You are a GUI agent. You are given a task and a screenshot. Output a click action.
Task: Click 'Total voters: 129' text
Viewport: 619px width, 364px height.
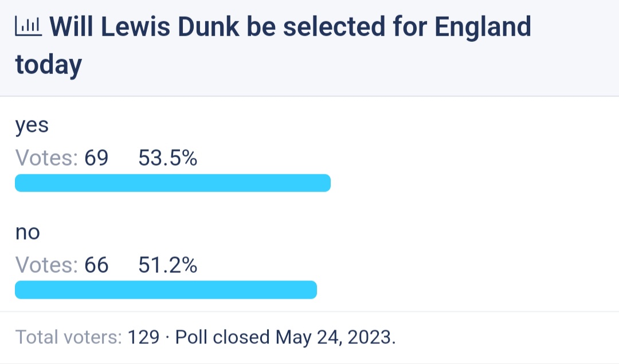[x=87, y=337]
